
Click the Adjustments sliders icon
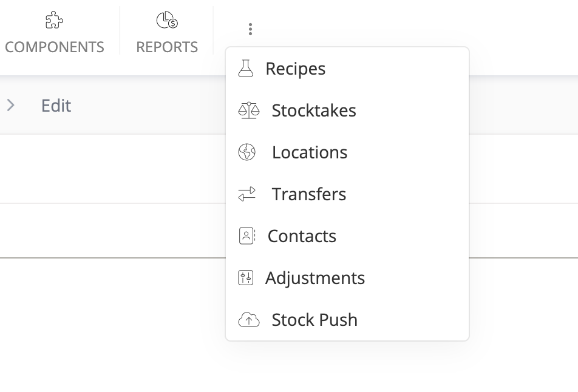coord(245,278)
